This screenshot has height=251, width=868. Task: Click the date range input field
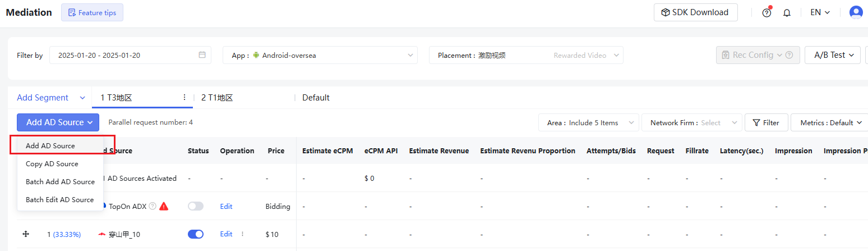[x=123, y=55]
